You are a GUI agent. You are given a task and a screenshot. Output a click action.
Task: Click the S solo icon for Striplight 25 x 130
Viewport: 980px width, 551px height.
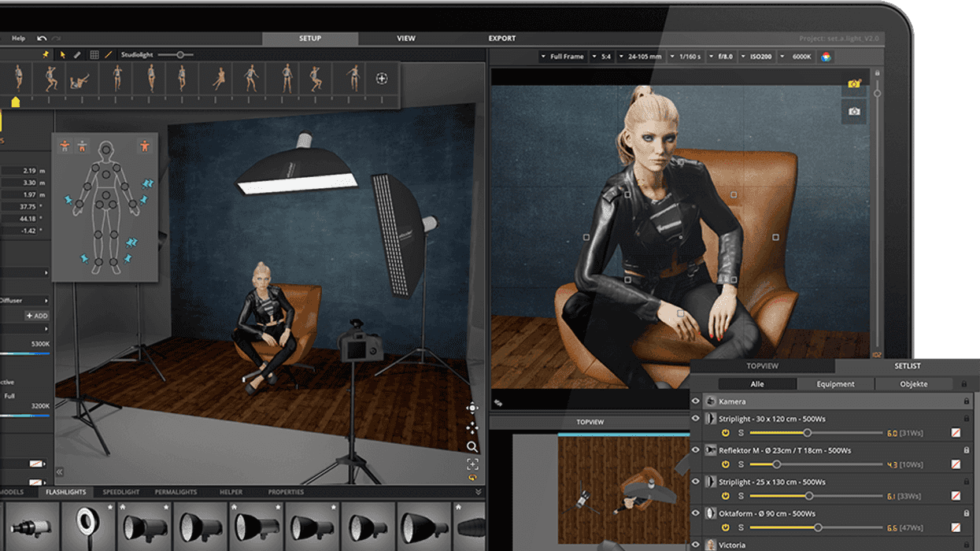[741, 496]
